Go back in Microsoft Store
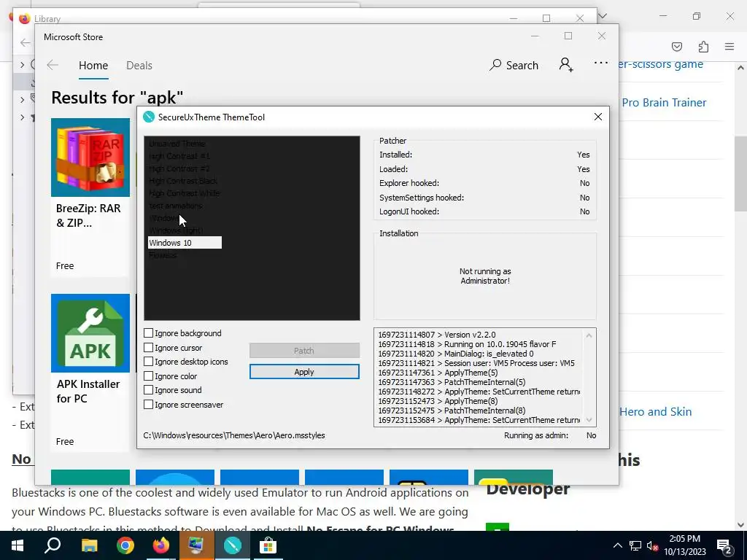 click(x=53, y=65)
